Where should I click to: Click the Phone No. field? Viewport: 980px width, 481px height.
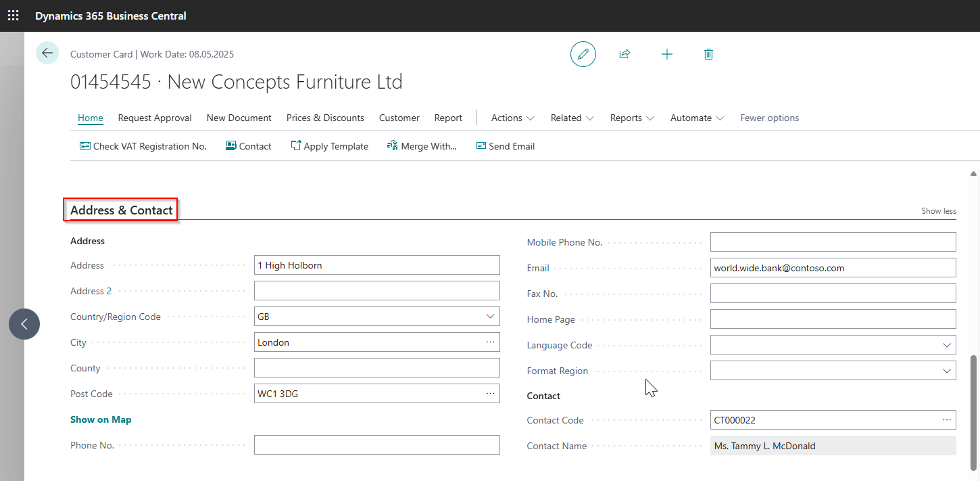377,445
